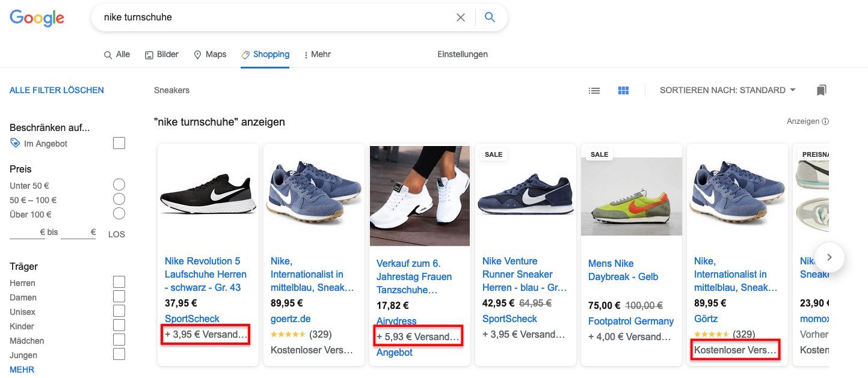Open Mens Nike Daybreak - Gelb link
Image resolution: width=868 pixels, height=378 pixels.
623,270
